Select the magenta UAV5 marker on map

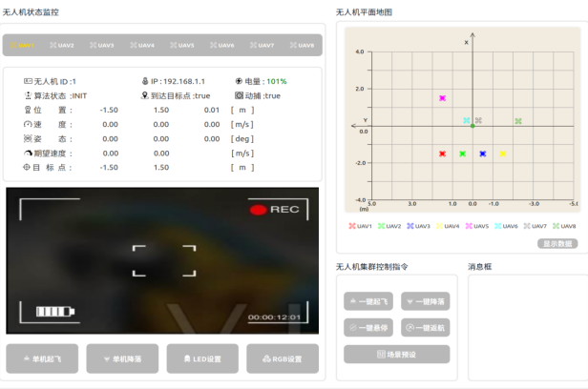click(443, 98)
